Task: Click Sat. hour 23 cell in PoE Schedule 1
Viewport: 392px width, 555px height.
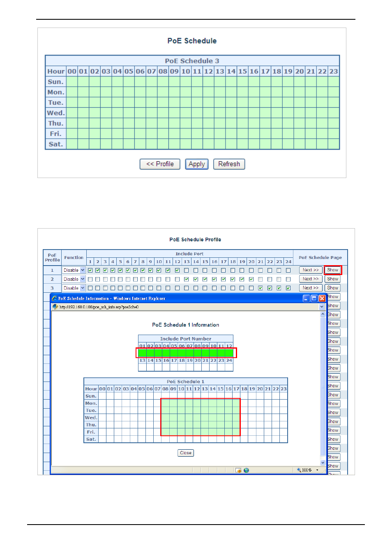Action: pyautogui.click(x=284, y=439)
